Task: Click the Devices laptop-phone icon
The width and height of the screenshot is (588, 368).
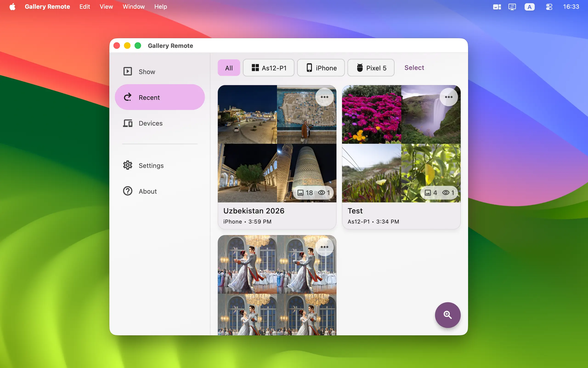Action: click(x=127, y=123)
